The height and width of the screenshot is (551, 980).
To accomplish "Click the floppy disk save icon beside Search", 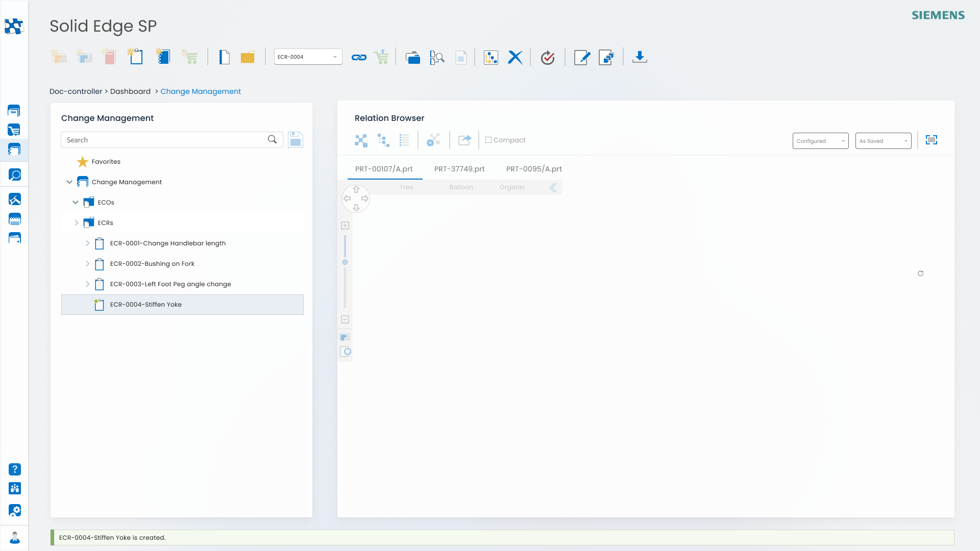I will click(x=296, y=140).
